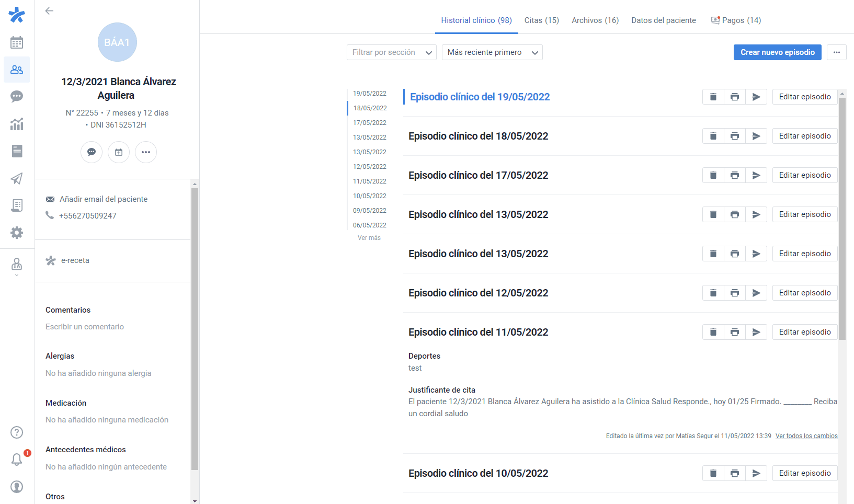This screenshot has width=854, height=504.
Task: Edit episode of 19/05/2022
Action: tap(805, 97)
